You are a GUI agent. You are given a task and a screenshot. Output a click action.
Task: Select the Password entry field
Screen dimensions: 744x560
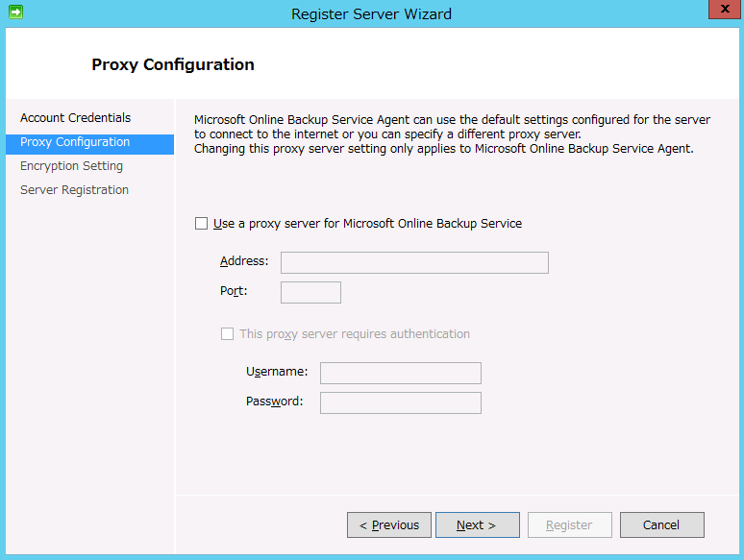(400, 402)
